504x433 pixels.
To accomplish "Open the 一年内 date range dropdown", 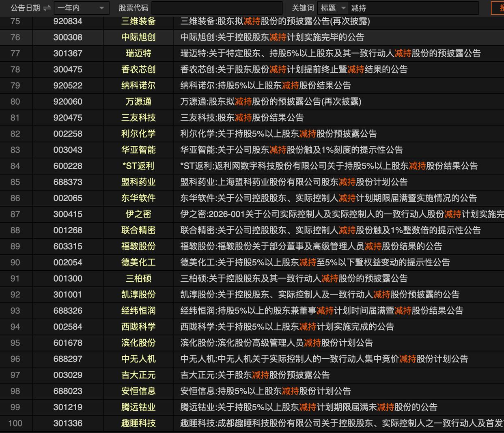I will click(x=81, y=8).
